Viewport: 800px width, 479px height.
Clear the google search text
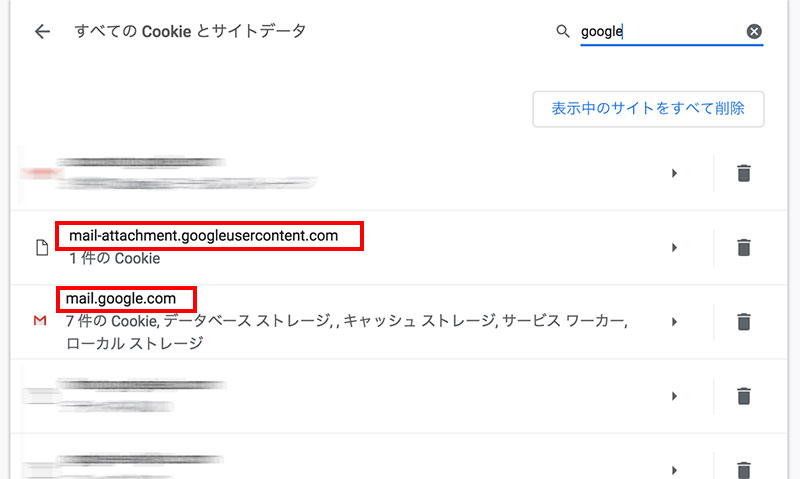point(754,32)
